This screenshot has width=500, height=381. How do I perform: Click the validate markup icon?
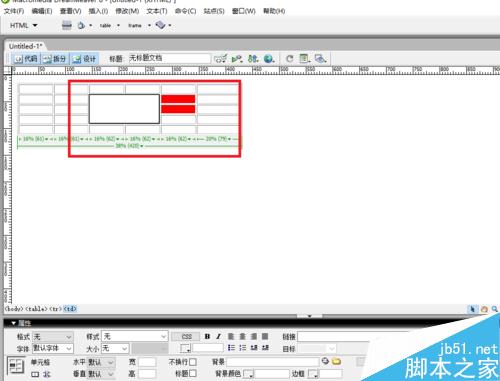(237, 59)
